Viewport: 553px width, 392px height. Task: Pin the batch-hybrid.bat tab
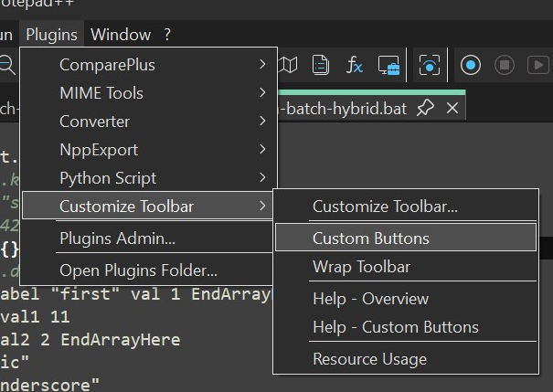(425, 108)
